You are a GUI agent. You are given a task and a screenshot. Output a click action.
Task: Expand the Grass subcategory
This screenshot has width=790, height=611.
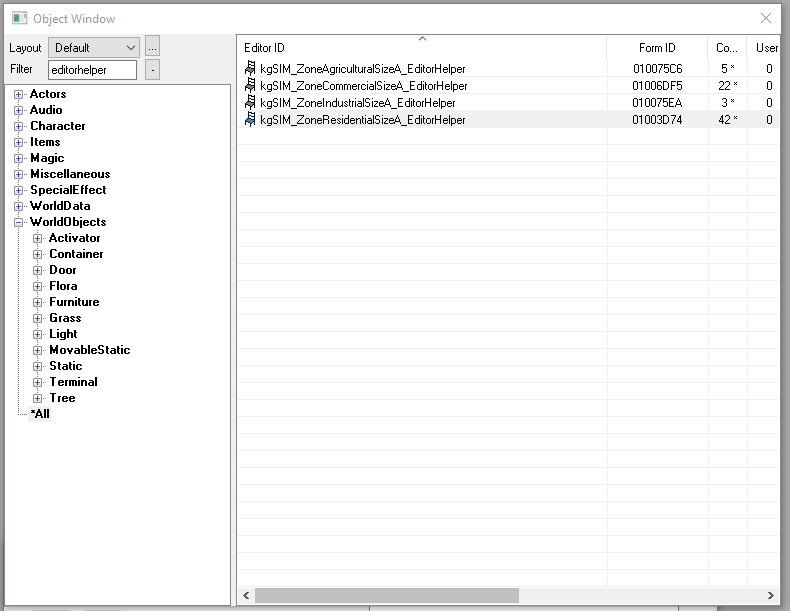[37, 318]
